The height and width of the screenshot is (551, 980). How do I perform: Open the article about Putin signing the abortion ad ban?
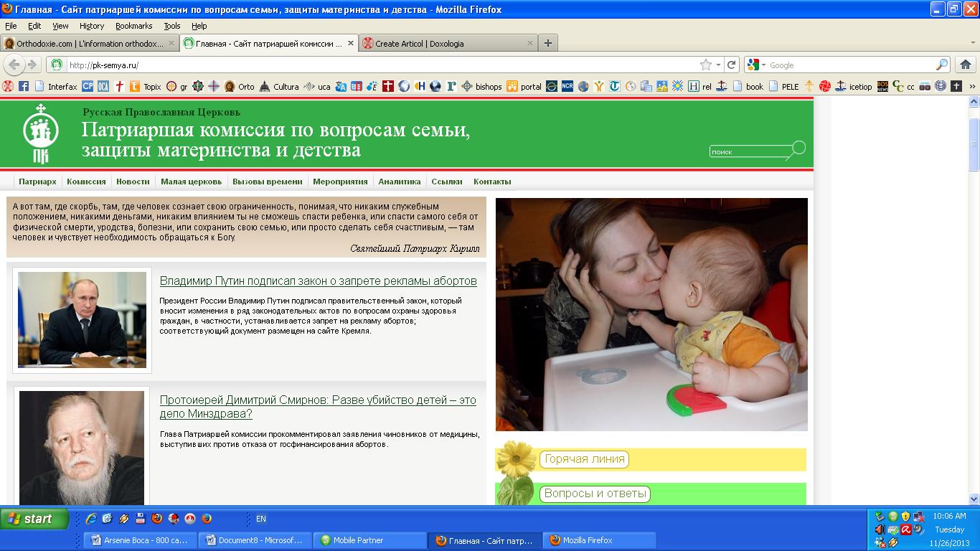319,281
